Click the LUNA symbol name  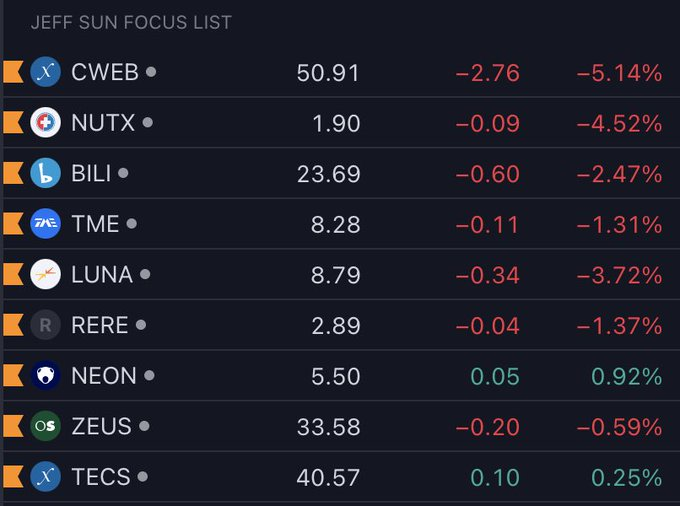click(102, 274)
